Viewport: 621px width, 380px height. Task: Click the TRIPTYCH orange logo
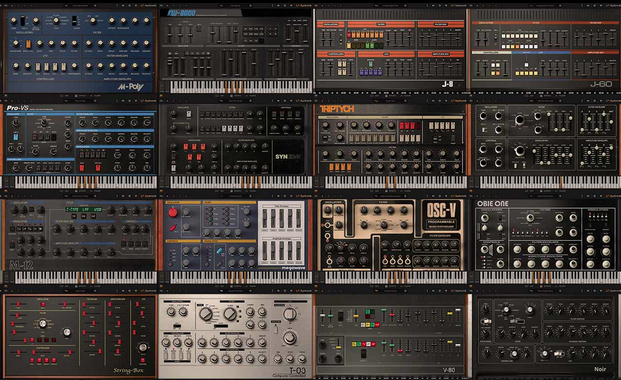tap(337, 109)
